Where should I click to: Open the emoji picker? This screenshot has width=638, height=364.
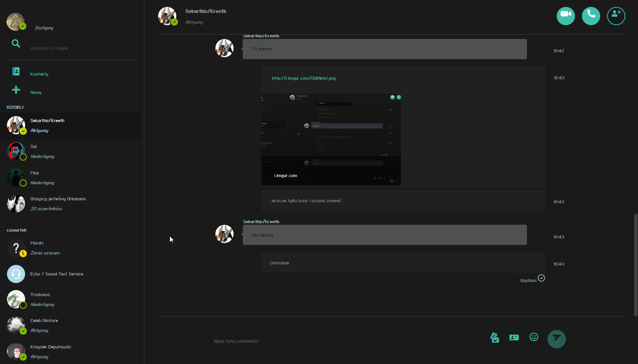click(x=533, y=337)
